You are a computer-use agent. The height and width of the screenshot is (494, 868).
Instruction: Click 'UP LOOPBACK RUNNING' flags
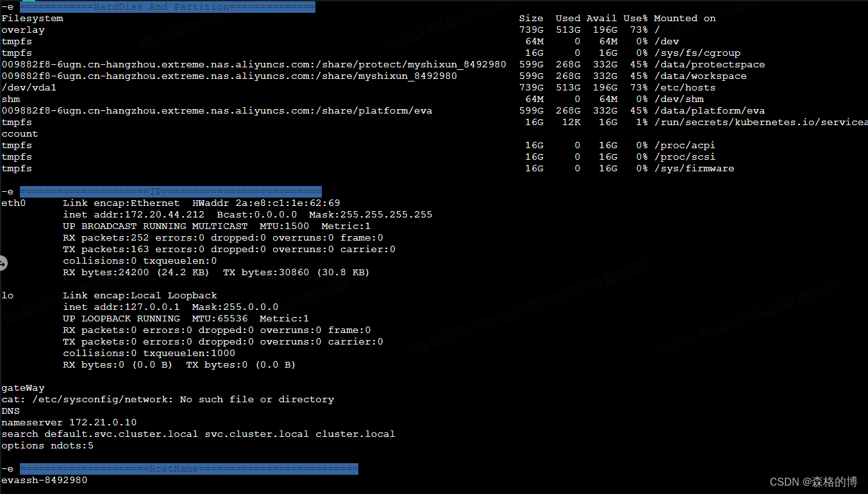pos(121,319)
